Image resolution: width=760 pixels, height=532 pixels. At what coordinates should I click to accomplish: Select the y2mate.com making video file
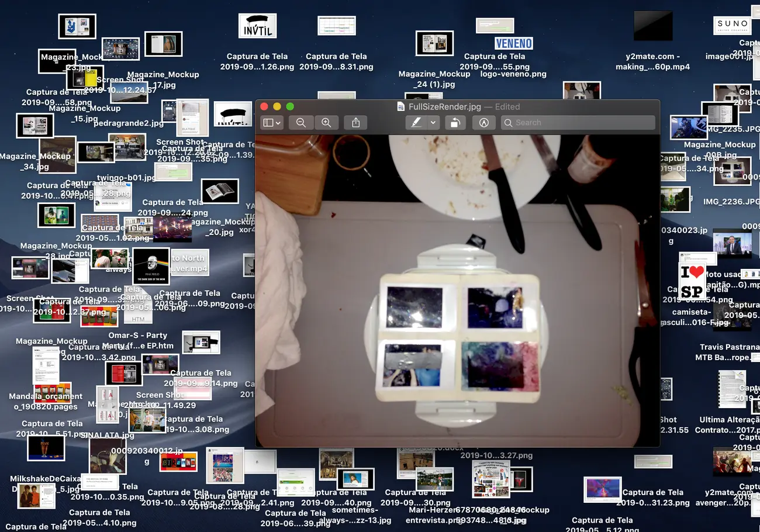[653, 26]
